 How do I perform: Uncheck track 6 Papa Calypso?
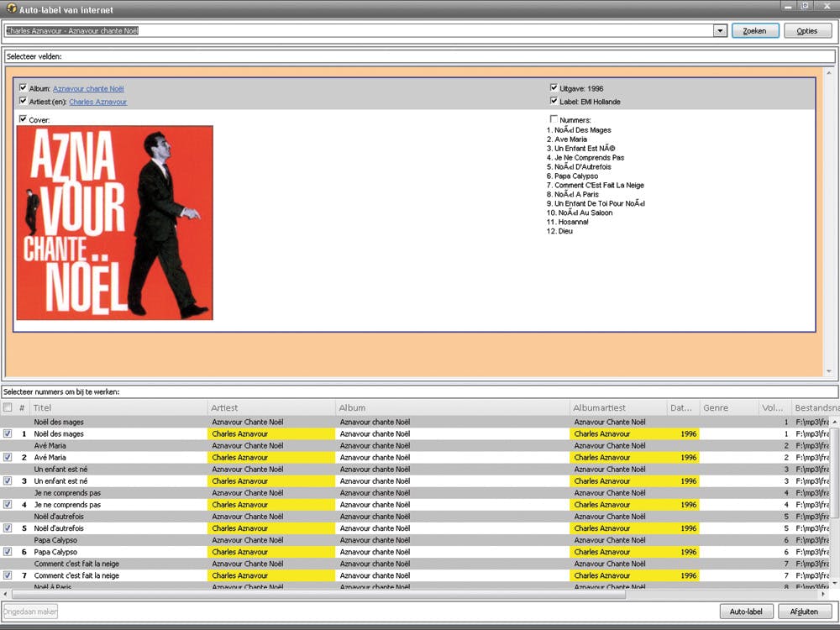coord(8,551)
